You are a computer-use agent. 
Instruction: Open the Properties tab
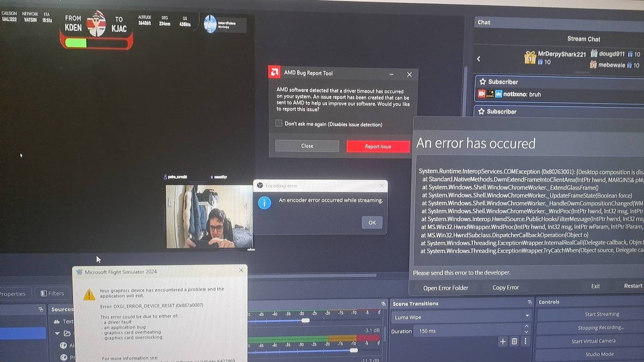(13, 294)
